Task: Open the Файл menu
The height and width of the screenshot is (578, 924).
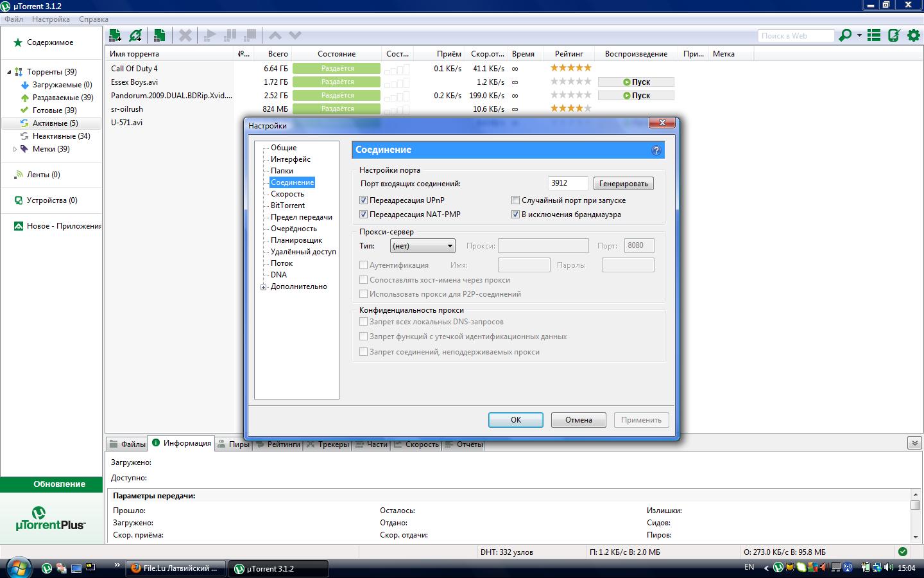Action: pyautogui.click(x=13, y=19)
